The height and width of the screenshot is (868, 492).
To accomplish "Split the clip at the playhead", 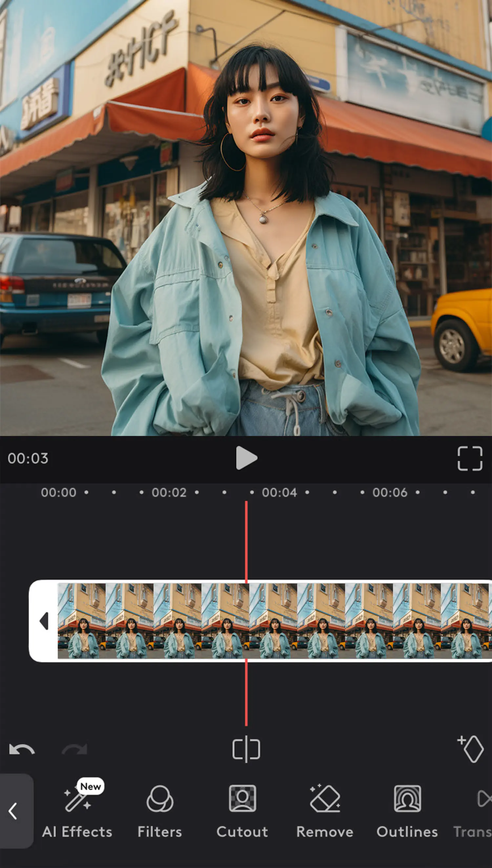I will click(x=246, y=749).
